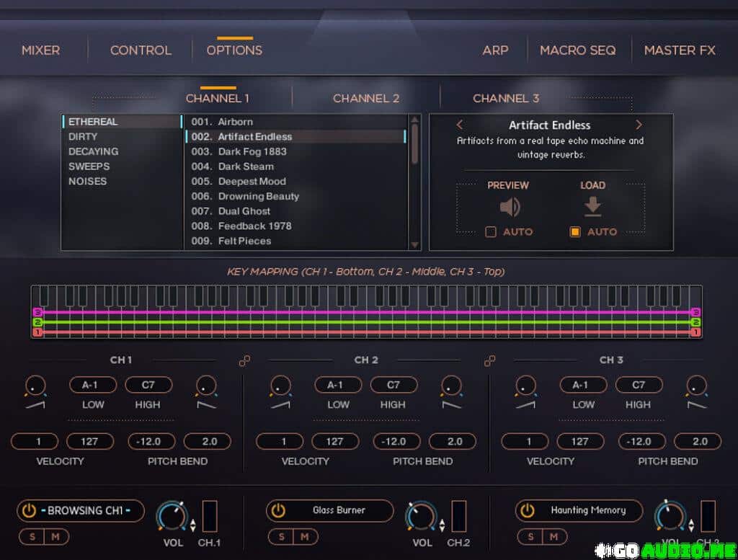Toggle the power icon for Haunting Memory
This screenshot has height=560, width=738.
point(528,511)
